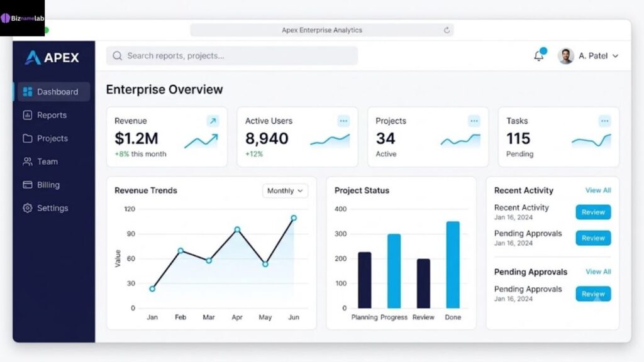This screenshot has width=644, height=362.
Task: Click the +12% growth label
Action: click(x=254, y=154)
